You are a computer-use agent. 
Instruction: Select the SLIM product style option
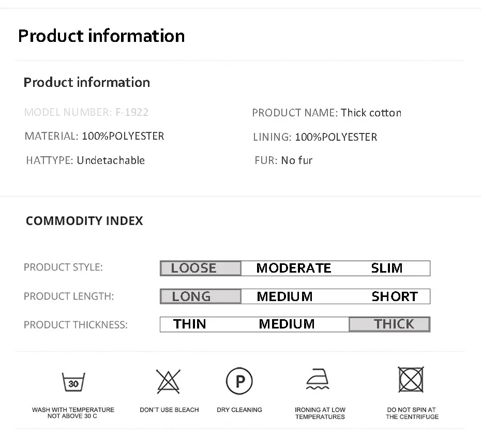[x=387, y=268]
